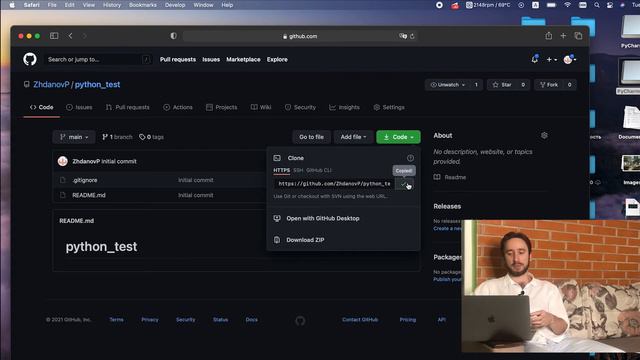Viewport: 640px width, 360px height.
Task: Open the Readme link in About
Action: pyautogui.click(x=450, y=177)
